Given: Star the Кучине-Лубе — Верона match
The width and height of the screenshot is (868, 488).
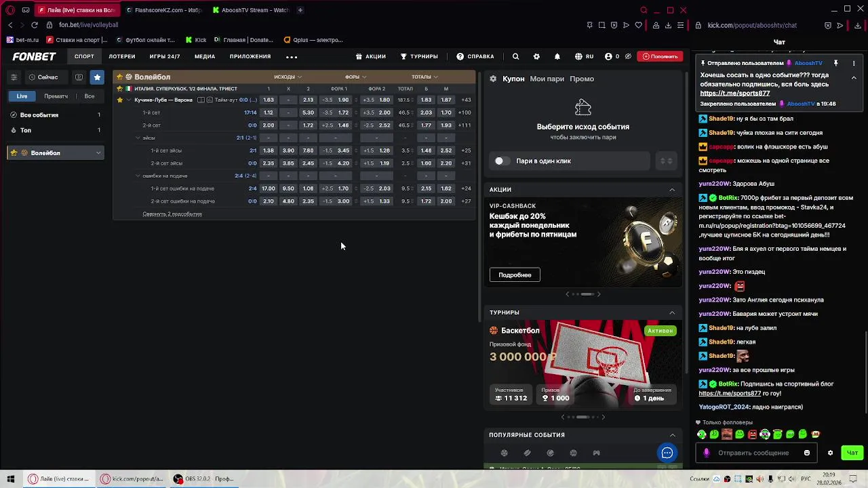Looking at the screenshot, I should [120, 100].
